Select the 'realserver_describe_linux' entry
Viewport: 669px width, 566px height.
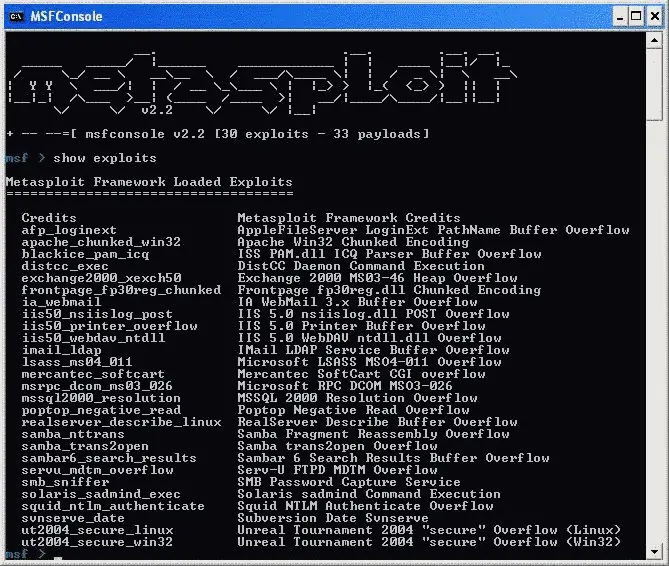coord(121,422)
